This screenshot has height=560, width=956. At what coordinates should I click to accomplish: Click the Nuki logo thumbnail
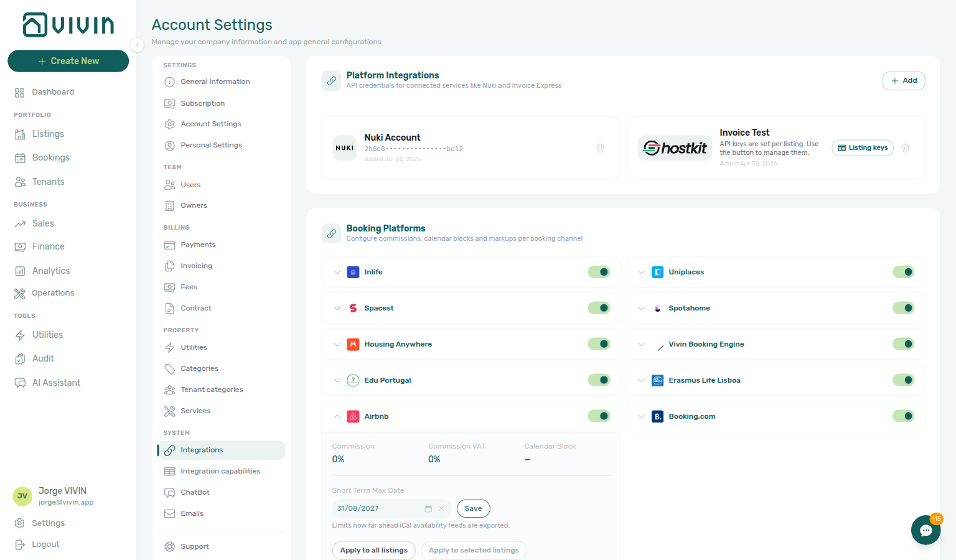click(345, 148)
